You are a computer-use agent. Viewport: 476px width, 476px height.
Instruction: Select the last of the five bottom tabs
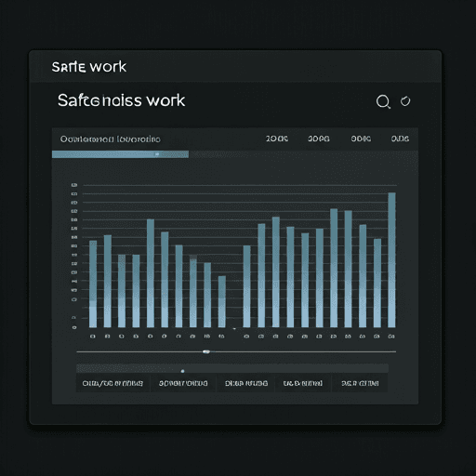tap(360, 383)
